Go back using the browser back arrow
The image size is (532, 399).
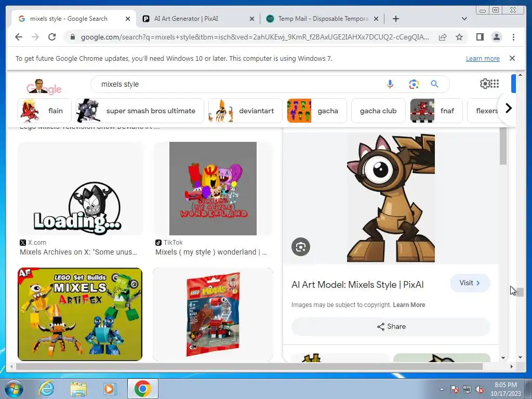tap(19, 37)
